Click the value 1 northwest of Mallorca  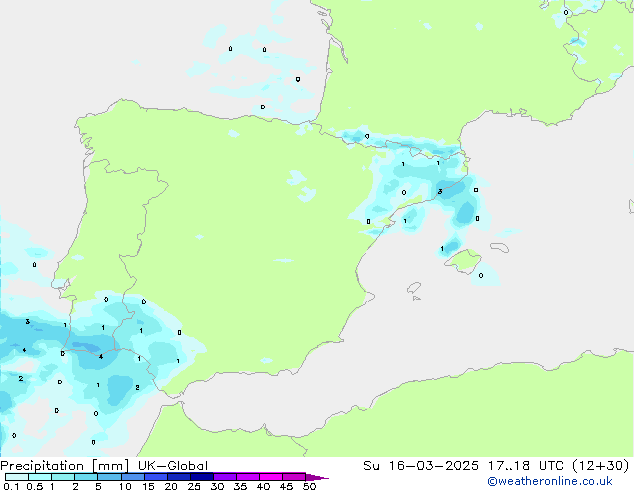point(442,249)
